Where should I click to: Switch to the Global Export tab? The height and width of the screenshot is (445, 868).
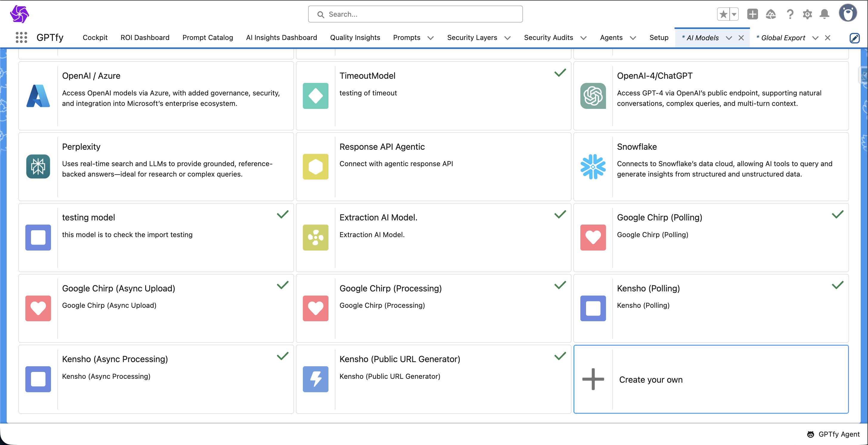782,38
